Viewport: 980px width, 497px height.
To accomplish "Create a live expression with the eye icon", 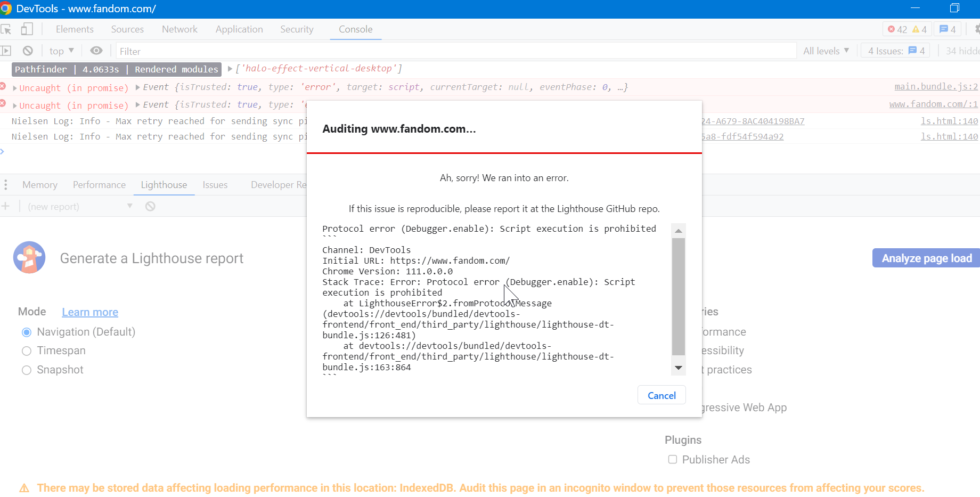I will (x=96, y=50).
